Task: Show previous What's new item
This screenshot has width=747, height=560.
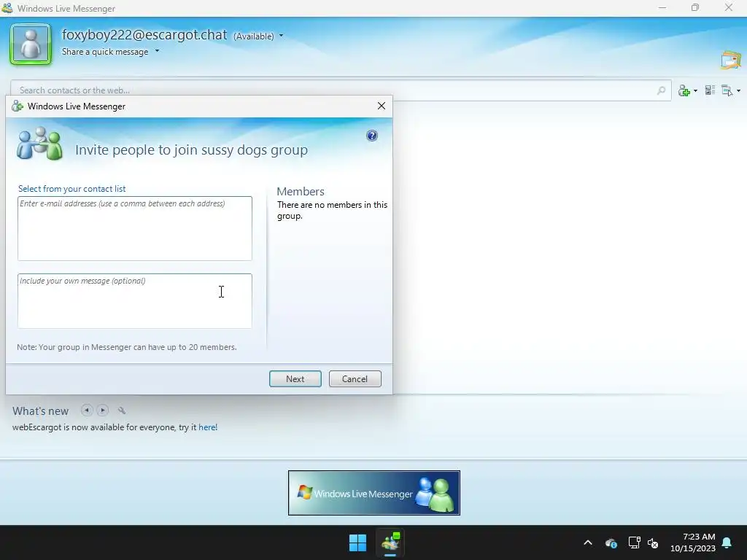Action: [87, 410]
